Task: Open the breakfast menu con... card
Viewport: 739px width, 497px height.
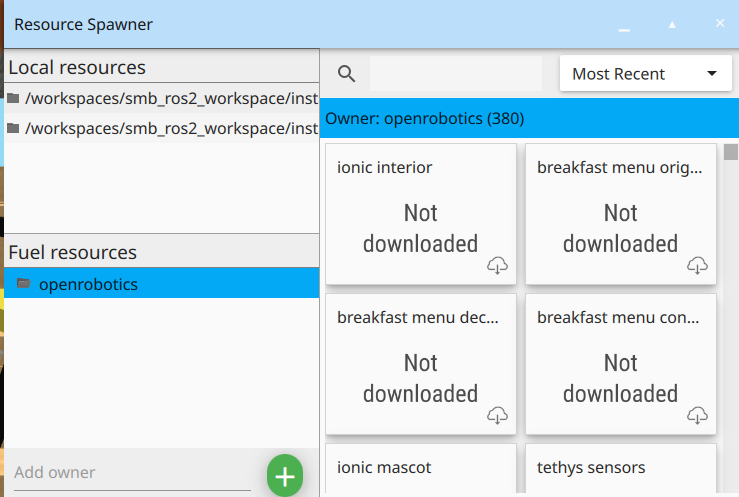Action: (621, 364)
